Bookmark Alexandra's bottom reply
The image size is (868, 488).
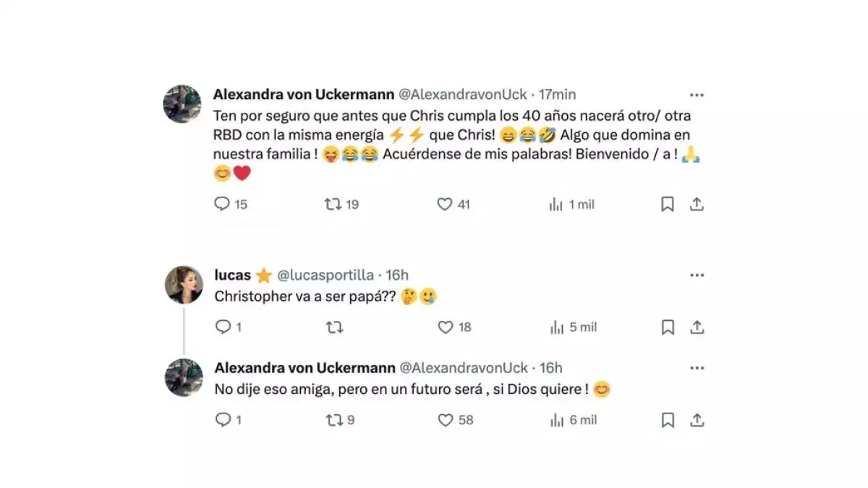[667, 420]
